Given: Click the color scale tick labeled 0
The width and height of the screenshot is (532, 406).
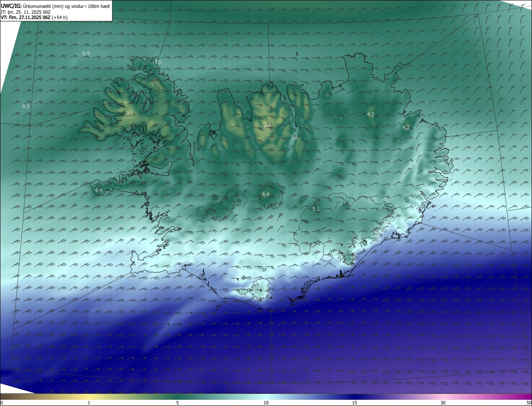Looking at the screenshot, I should point(1,403).
